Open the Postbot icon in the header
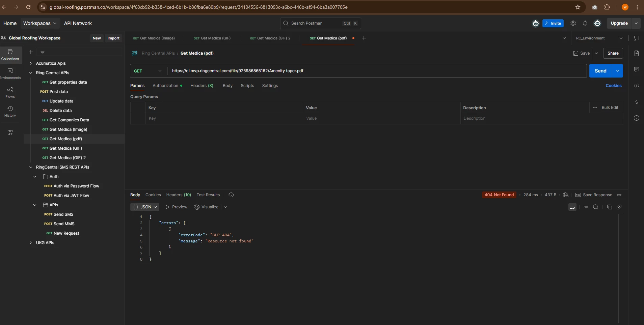This screenshot has height=325, width=644. pyautogui.click(x=536, y=23)
